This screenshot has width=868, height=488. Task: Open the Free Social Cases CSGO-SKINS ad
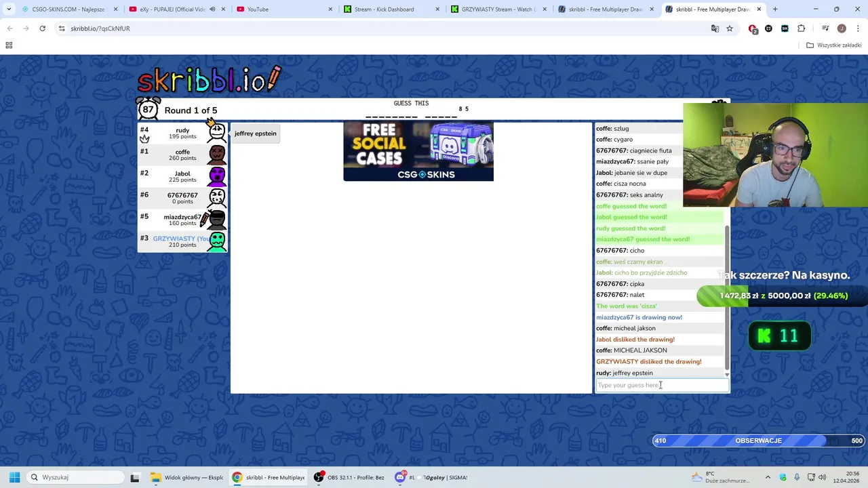tap(418, 152)
